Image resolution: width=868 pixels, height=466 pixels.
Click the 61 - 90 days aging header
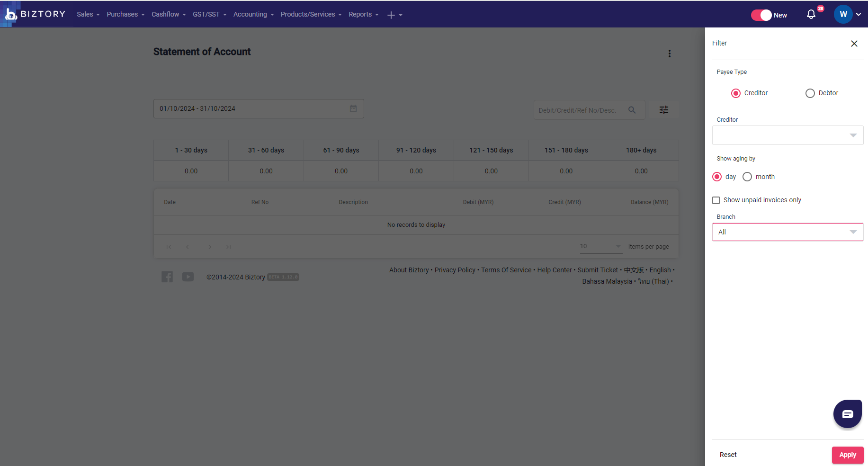(x=341, y=150)
